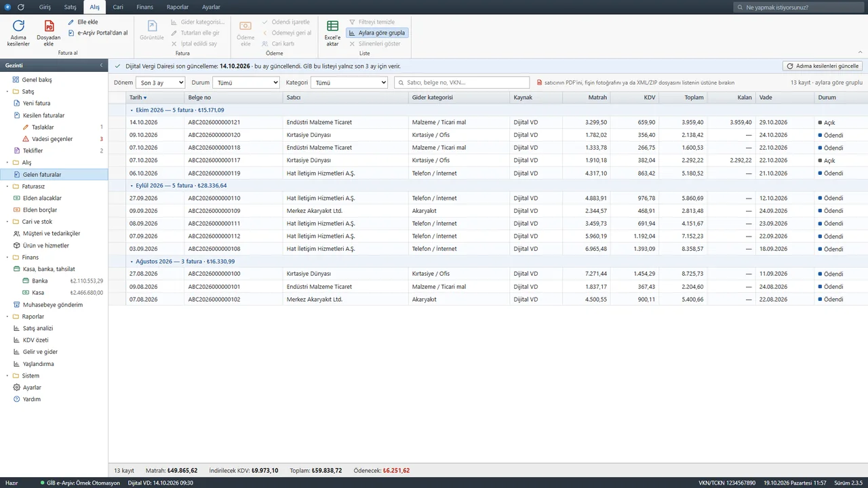Image resolution: width=868 pixels, height=488 pixels.
Task: Open the Durum filter dropdown
Action: point(246,82)
